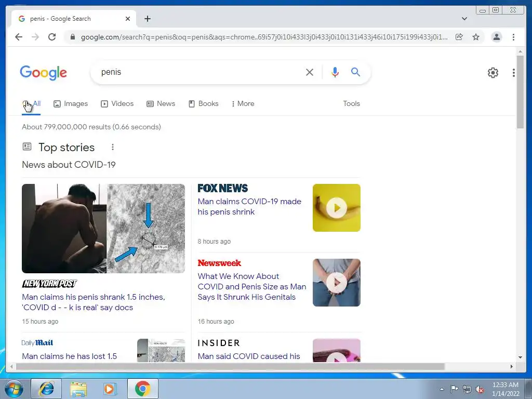Switch to Books results tab
Viewport: 532px width, 399px height.
click(x=203, y=104)
